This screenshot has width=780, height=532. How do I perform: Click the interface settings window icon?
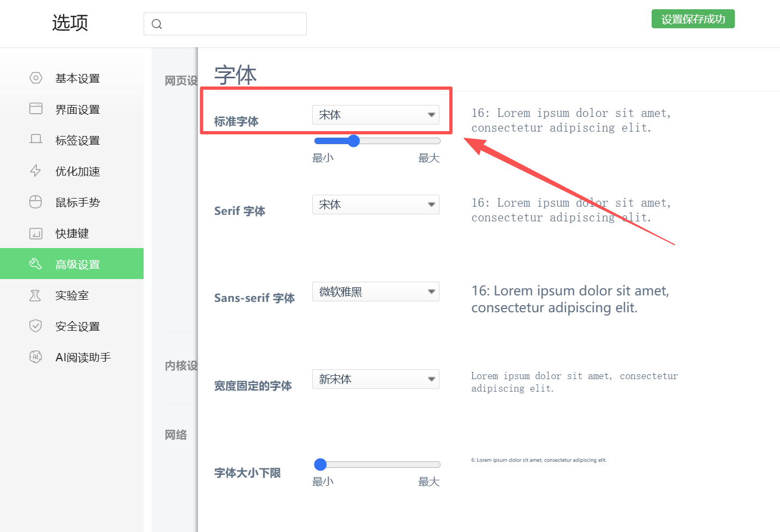pyautogui.click(x=35, y=109)
